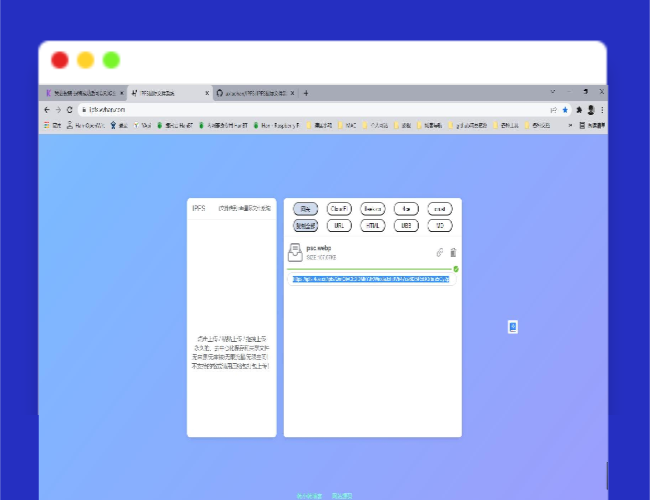Open a new tab with plus button
This screenshot has height=500, width=650.
(x=306, y=93)
